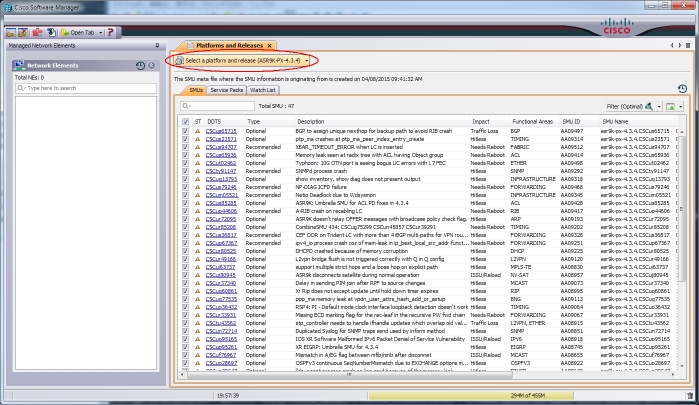The image size is (699, 405).
Task: Click the Total NEs: 0 text
Action: click(x=29, y=78)
